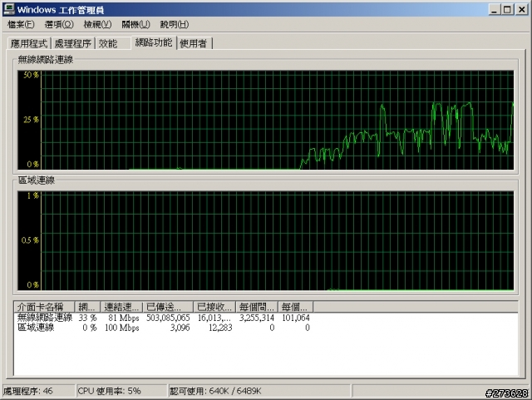Click the 認可使用: 640K / 6489K status entry
The width and height of the screenshot is (532, 400).
pos(259,391)
